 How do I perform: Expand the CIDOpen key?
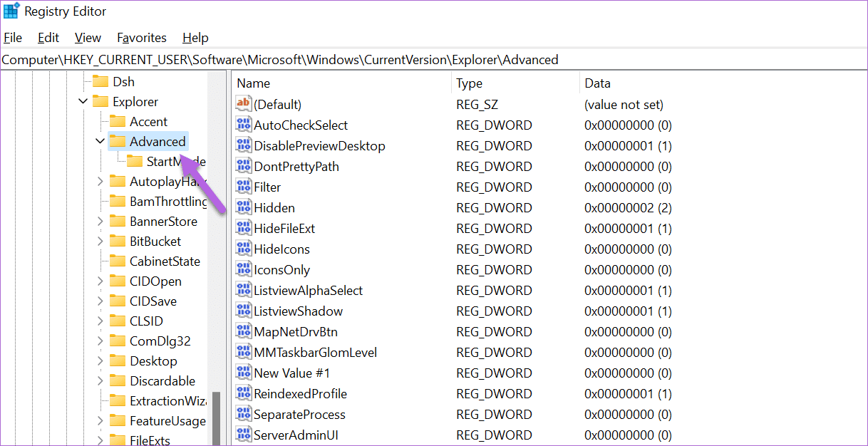point(100,281)
